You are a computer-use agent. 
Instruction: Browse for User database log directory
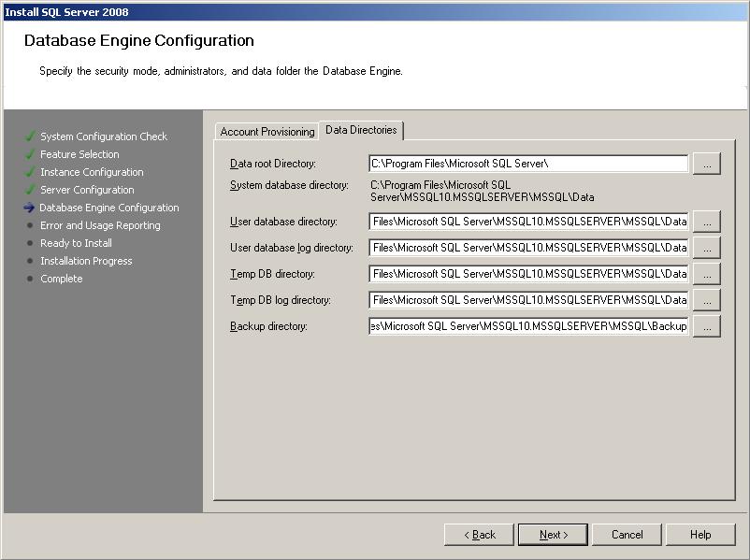point(707,248)
